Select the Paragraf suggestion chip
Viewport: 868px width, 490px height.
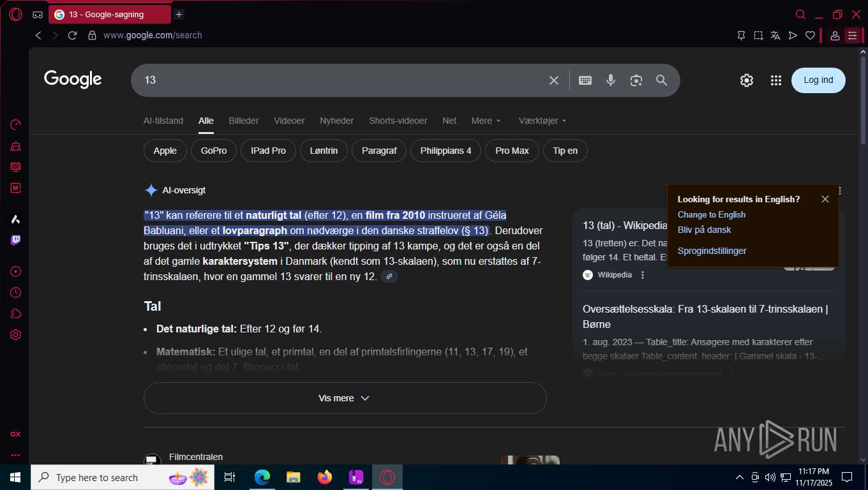(x=379, y=151)
